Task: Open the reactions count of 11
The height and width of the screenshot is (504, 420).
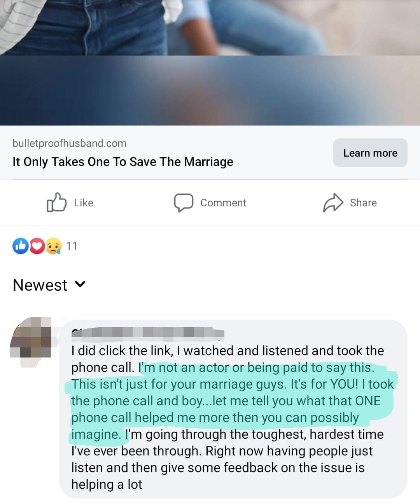Action: (x=72, y=246)
